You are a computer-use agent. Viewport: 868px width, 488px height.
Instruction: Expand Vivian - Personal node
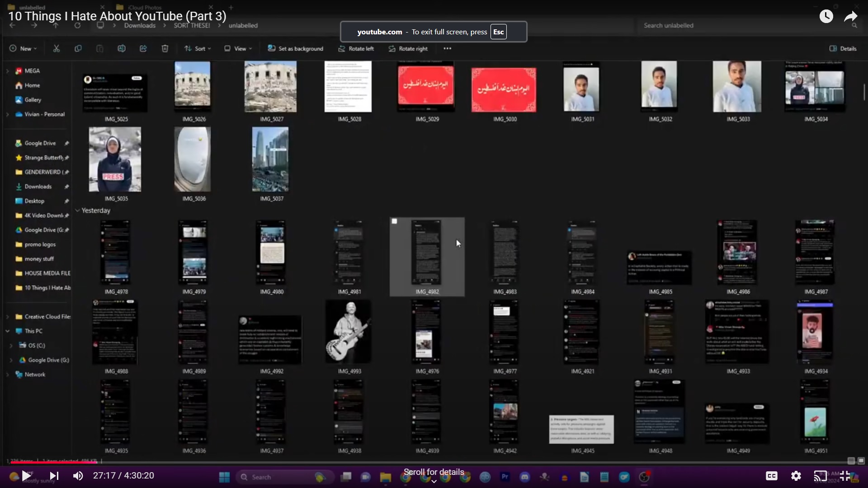(7, 114)
